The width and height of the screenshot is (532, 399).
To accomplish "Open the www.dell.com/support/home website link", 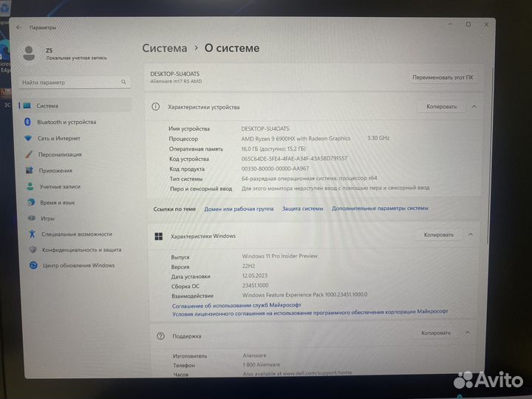I will [x=317, y=372].
